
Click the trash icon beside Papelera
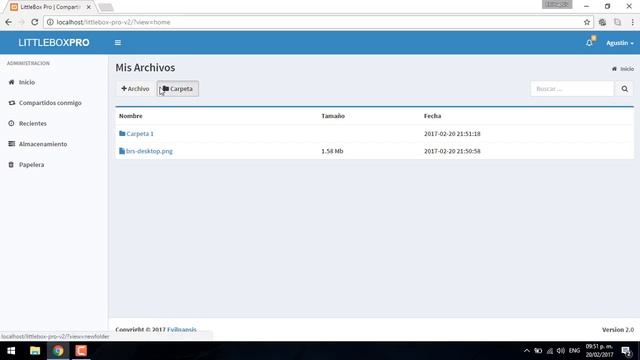click(11, 164)
